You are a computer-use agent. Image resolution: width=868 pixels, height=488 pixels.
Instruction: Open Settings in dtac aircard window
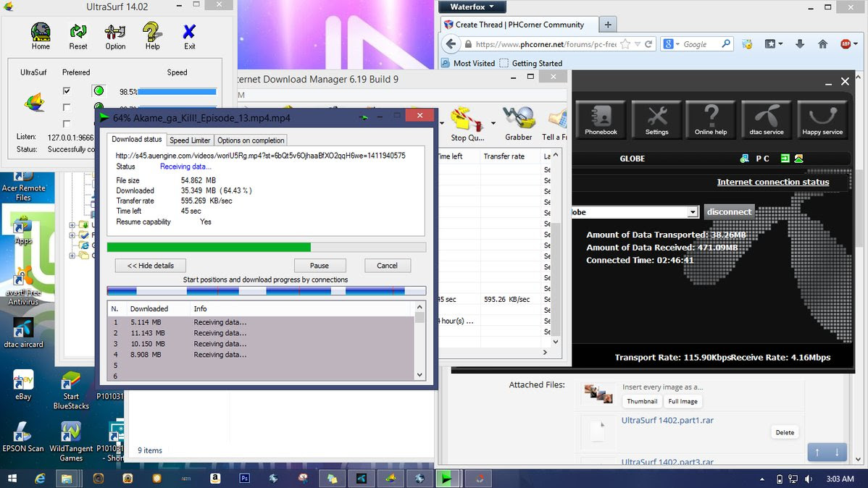point(656,119)
